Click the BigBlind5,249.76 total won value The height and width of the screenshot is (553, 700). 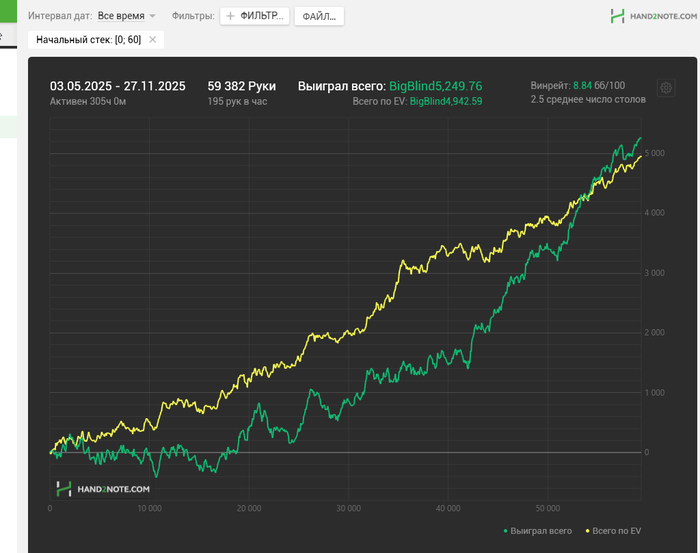[x=435, y=86]
